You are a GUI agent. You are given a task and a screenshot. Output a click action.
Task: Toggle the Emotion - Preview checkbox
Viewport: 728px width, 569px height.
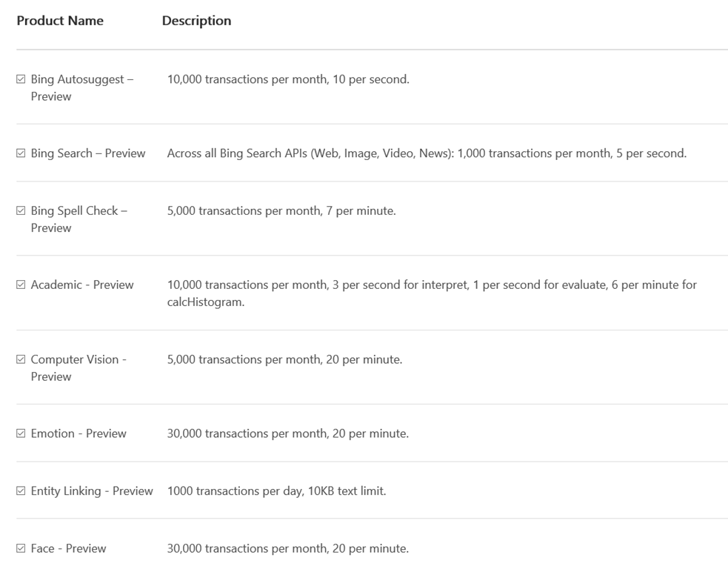pyautogui.click(x=21, y=433)
